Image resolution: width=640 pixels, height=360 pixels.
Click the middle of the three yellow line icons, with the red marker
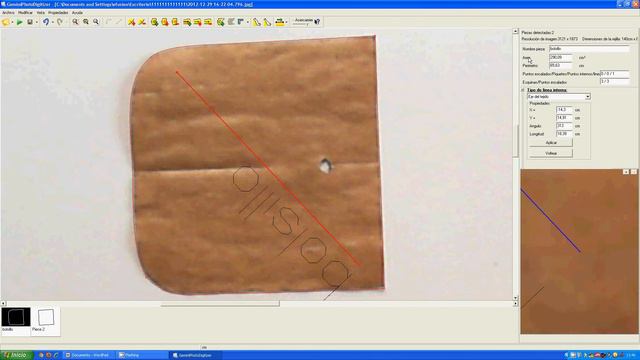point(198,22)
